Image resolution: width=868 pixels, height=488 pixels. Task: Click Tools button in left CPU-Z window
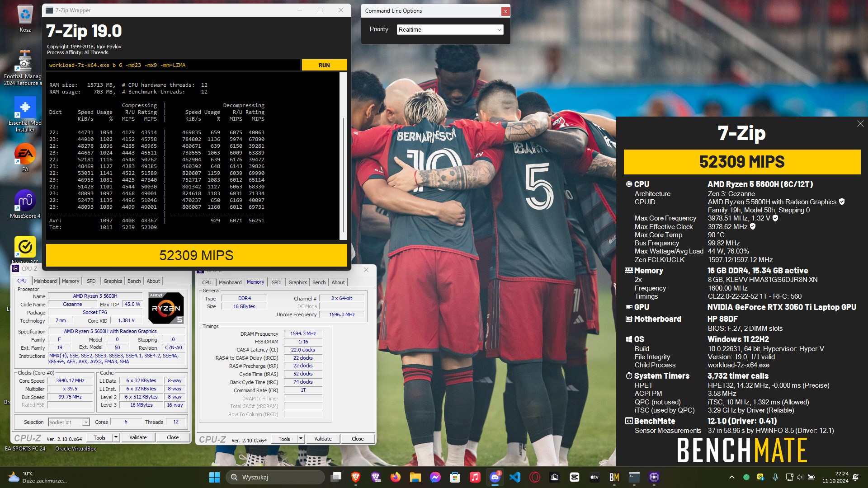coord(99,437)
